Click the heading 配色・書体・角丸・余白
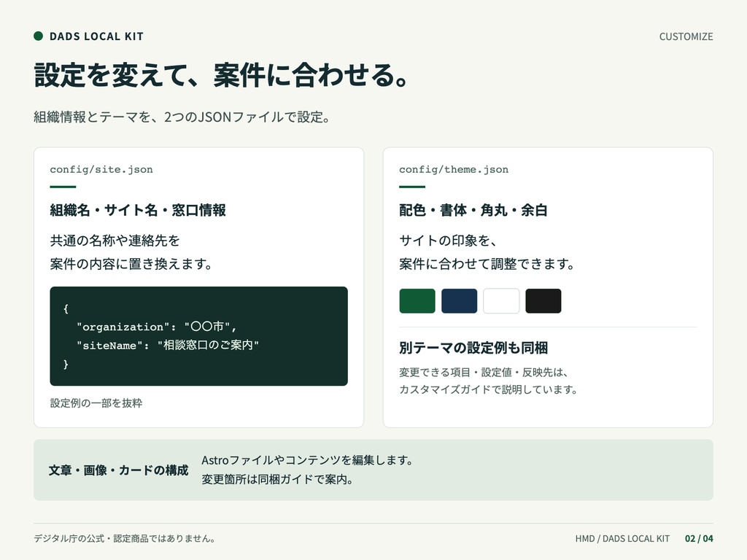The image size is (747, 560). coord(473,210)
